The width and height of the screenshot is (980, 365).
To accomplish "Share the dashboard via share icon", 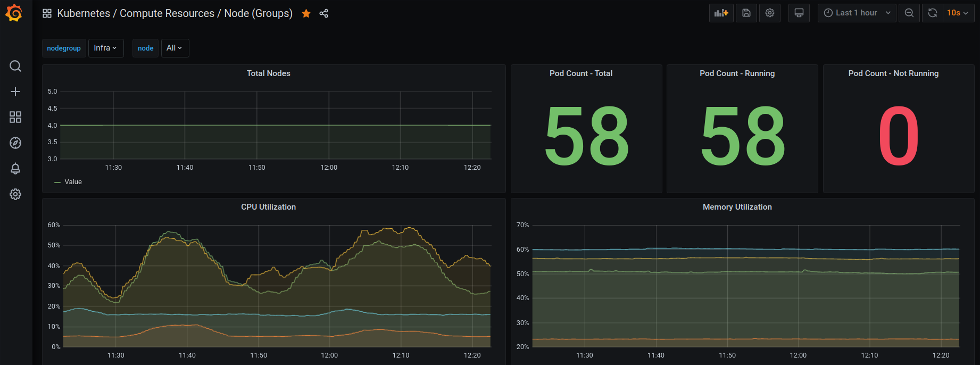I will tap(323, 13).
